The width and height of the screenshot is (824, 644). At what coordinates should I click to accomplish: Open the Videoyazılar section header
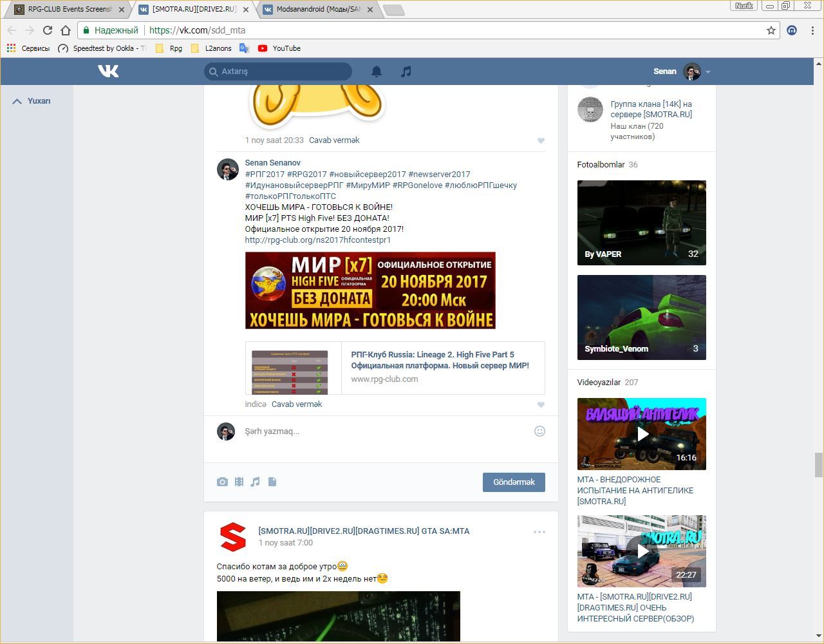pos(608,383)
